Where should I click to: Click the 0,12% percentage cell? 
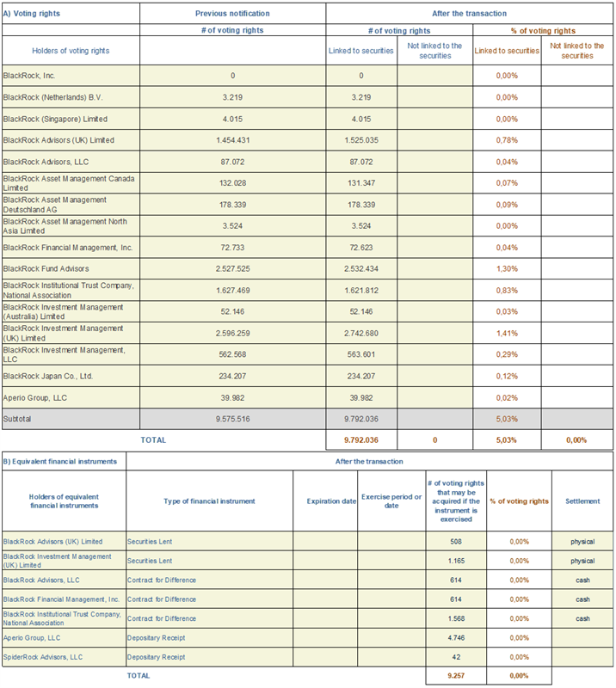pos(507,376)
